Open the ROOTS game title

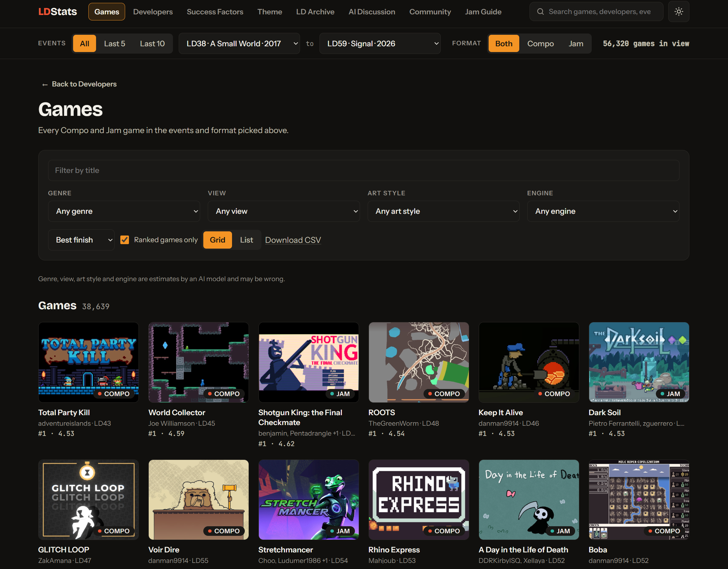(382, 412)
